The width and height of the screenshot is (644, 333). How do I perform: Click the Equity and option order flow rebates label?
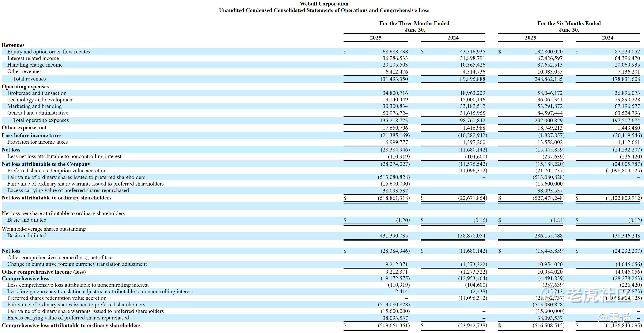coord(49,52)
